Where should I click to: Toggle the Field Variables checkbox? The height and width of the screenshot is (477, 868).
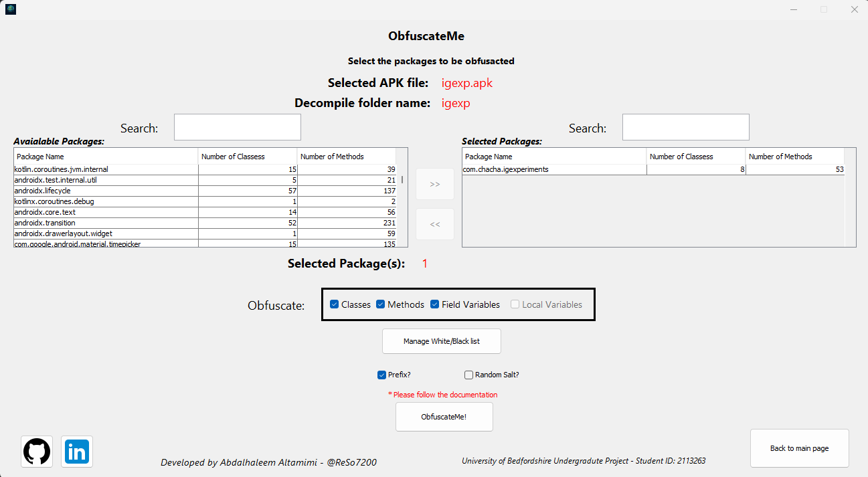tap(435, 304)
